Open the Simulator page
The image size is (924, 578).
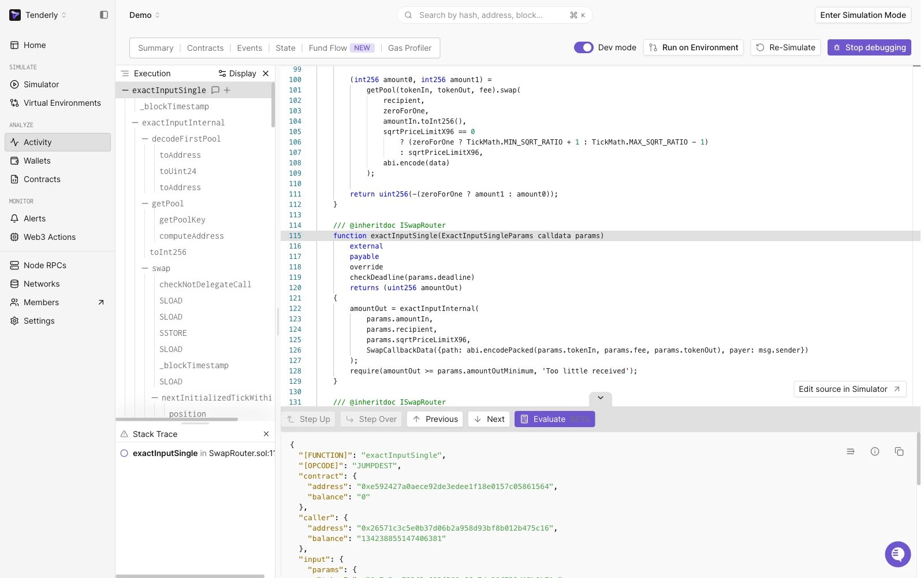pos(58,84)
